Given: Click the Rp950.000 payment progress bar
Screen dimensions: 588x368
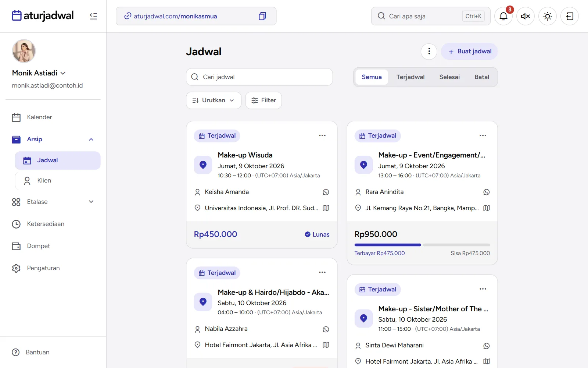Looking at the screenshot, I should [x=422, y=245].
